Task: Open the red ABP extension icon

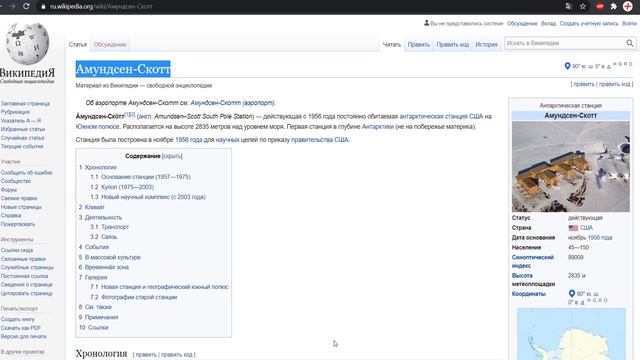Action: pos(600,6)
